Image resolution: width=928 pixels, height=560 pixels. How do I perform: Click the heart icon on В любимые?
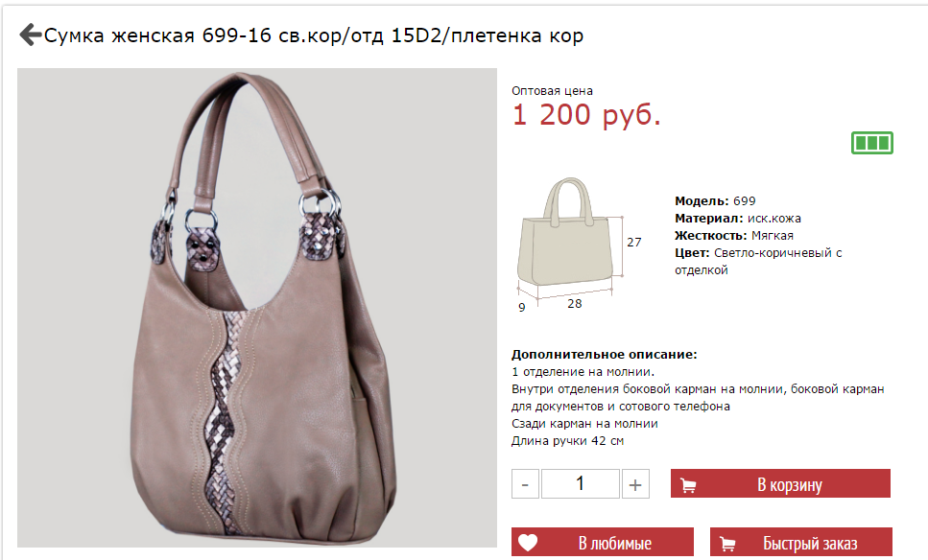pos(528,542)
